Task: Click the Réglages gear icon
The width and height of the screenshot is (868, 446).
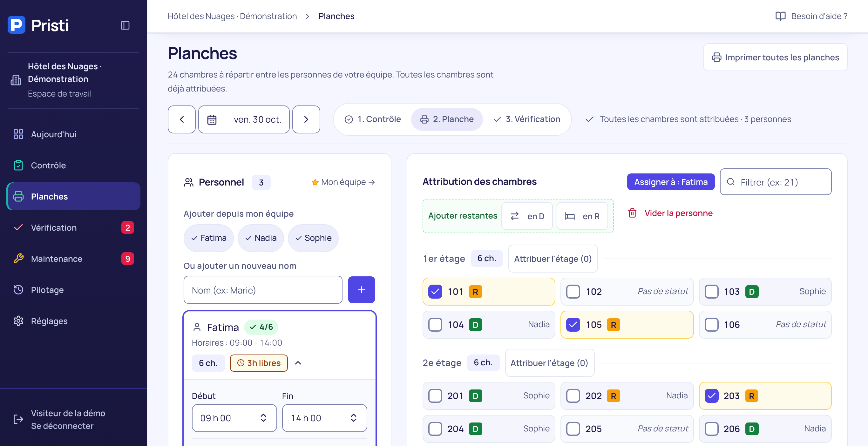Action: click(x=18, y=321)
